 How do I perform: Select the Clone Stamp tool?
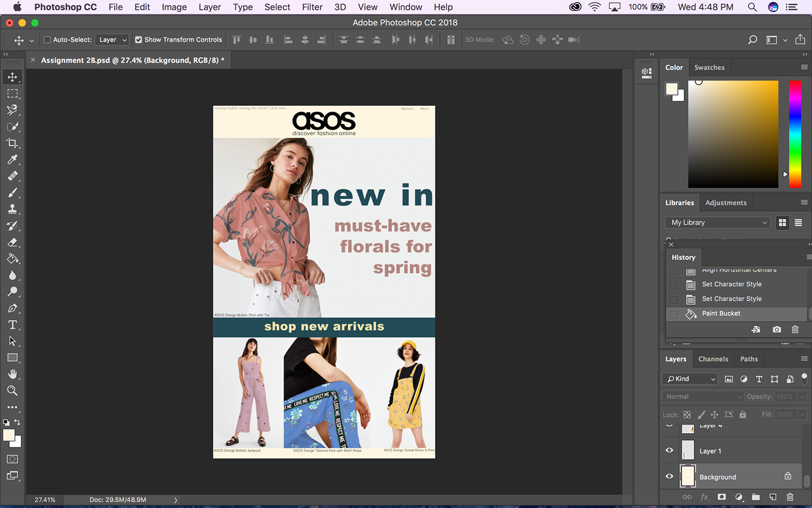(x=12, y=209)
